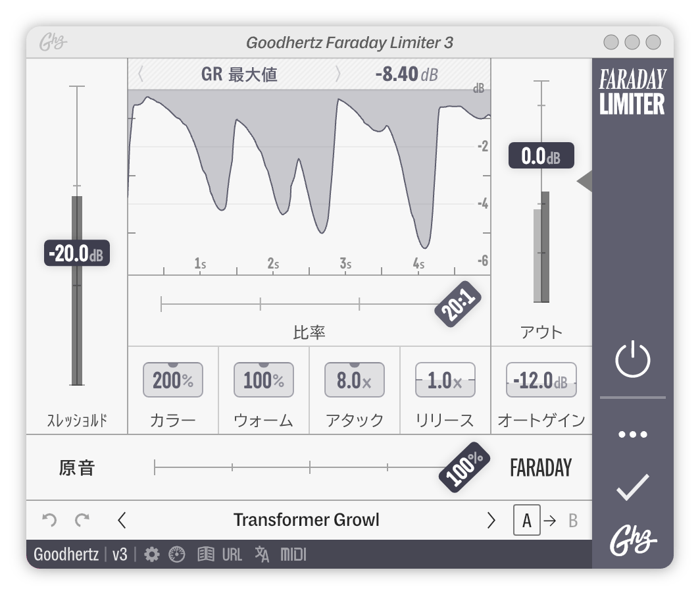
Task: Click the Ghz logo in title bar
Action: (x=53, y=42)
